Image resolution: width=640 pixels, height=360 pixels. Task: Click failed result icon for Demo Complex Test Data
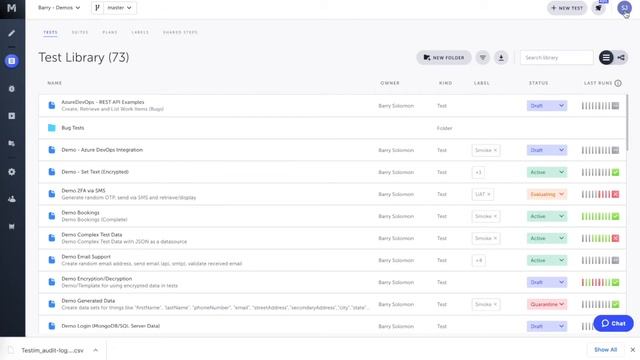[x=616, y=238]
